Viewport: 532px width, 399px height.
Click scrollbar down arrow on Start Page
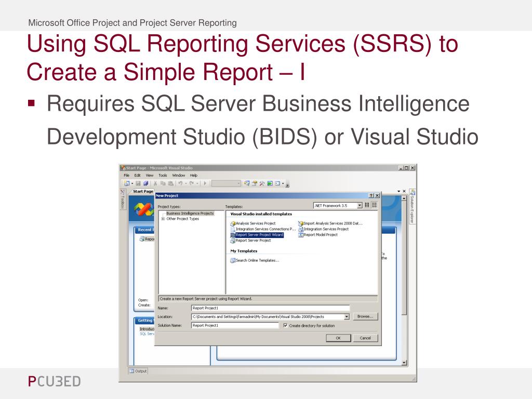tap(404, 363)
